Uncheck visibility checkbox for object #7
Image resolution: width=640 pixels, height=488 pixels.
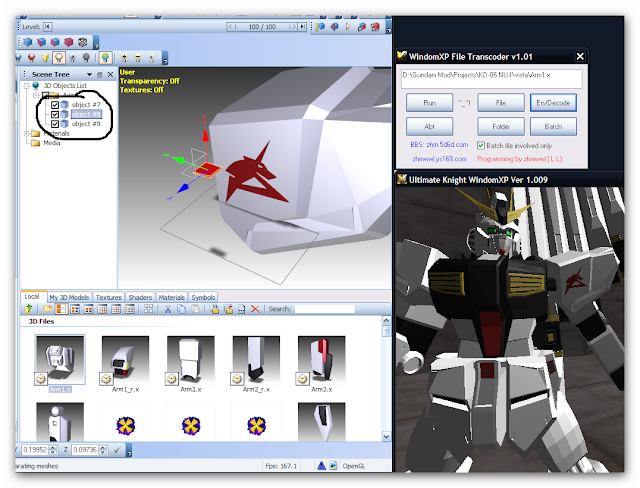pos(55,105)
